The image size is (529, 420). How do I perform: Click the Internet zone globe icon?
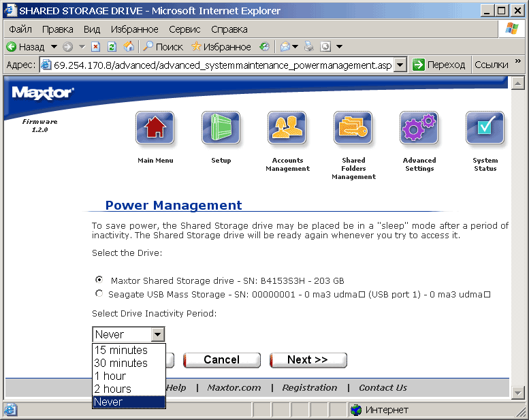coord(356,410)
